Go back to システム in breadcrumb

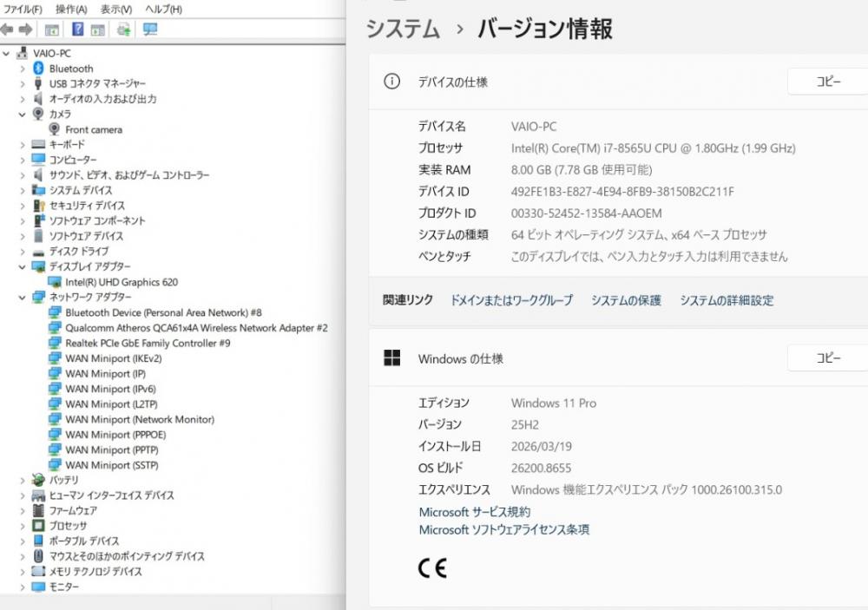(x=403, y=29)
